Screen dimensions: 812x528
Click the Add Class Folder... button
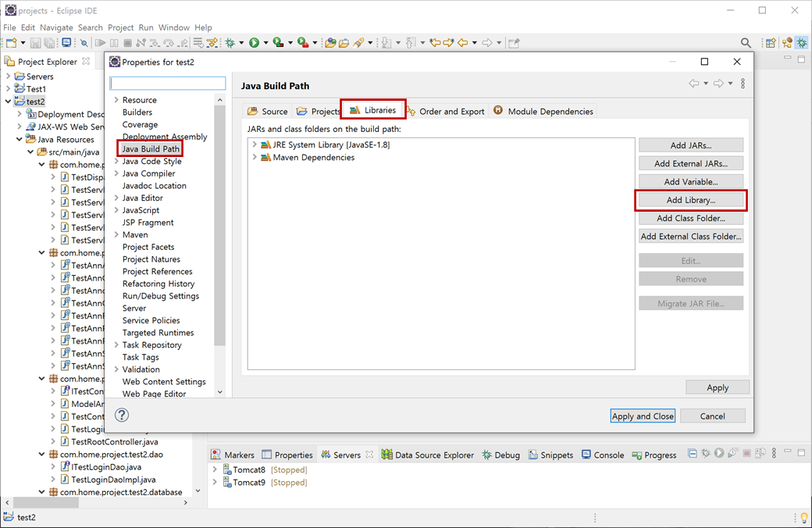[x=691, y=218]
